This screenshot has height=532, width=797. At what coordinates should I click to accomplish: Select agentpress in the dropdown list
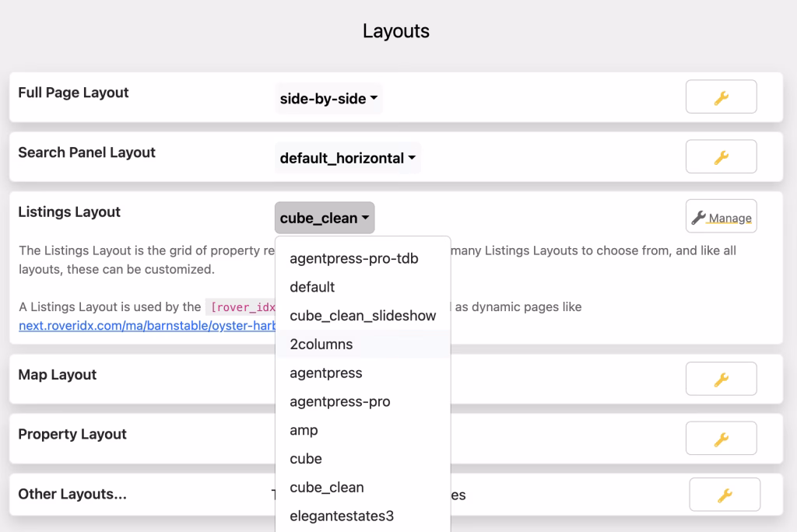coord(326,373)
